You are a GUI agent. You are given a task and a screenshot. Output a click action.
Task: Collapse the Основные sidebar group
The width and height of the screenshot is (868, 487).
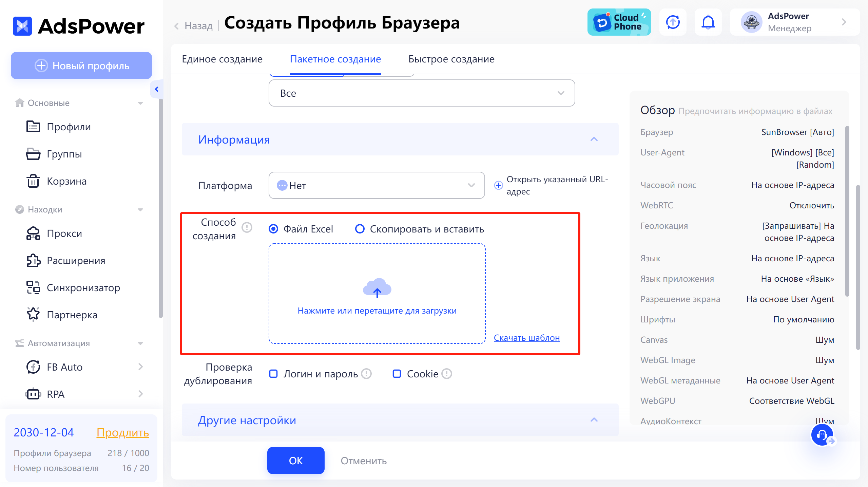pyautogui.click(x=140, y=103)
